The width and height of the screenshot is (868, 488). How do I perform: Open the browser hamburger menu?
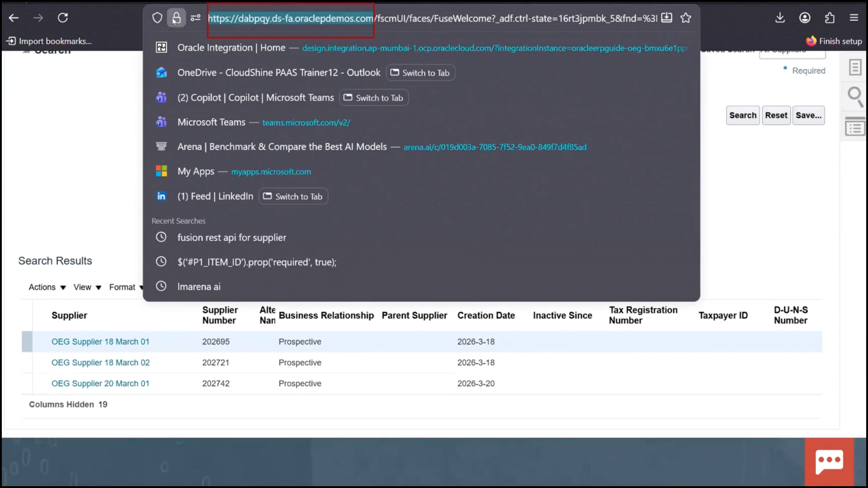pos(854,18)
